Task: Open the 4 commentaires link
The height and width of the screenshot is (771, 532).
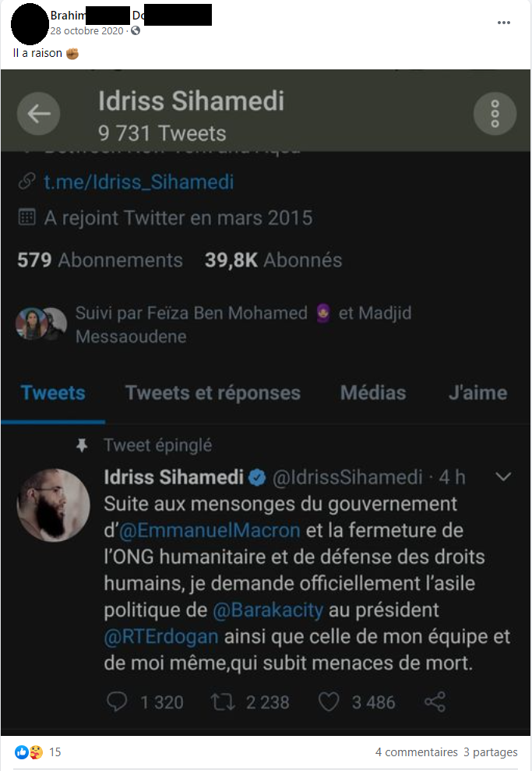Action: [416, 752]
